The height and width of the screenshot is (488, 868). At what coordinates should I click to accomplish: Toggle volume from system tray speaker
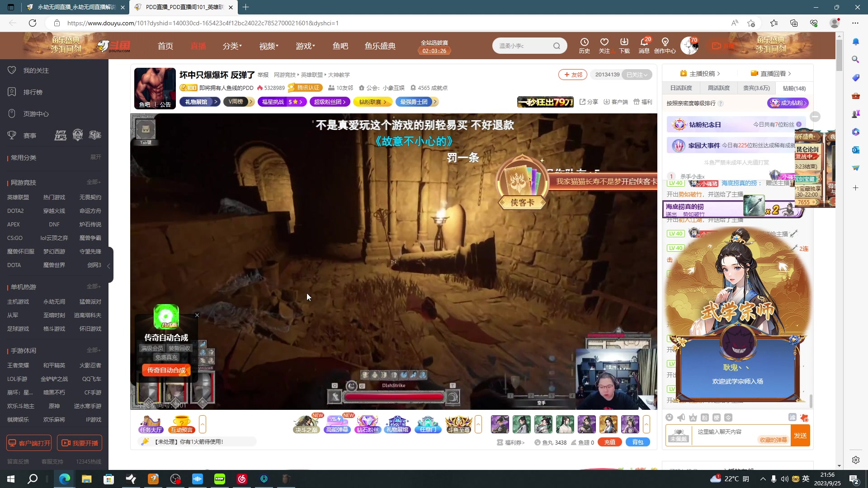(x=784, y=479)
